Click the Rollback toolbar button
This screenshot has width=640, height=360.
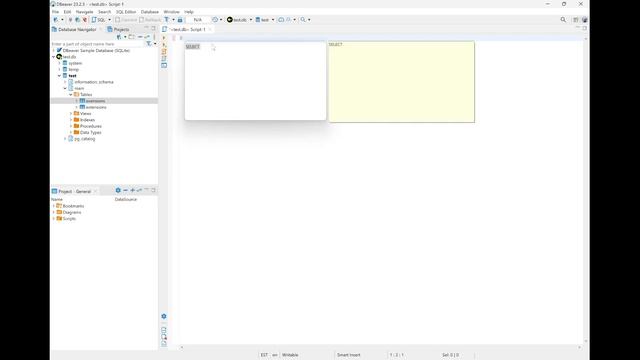[x=150, y=20]
